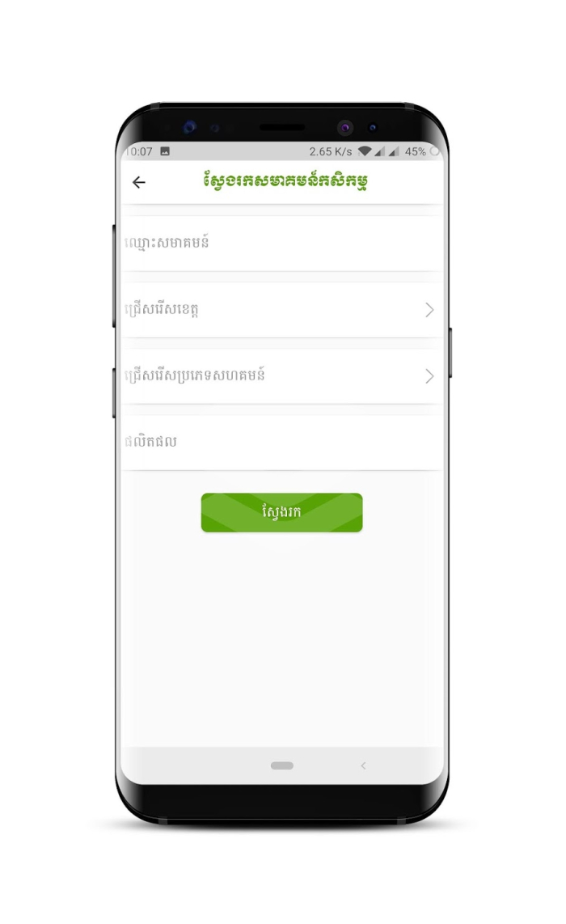The height and width of the screenshot is (924, 566).
Task: Tap the back arrow in the header
Action: [139, 183]
